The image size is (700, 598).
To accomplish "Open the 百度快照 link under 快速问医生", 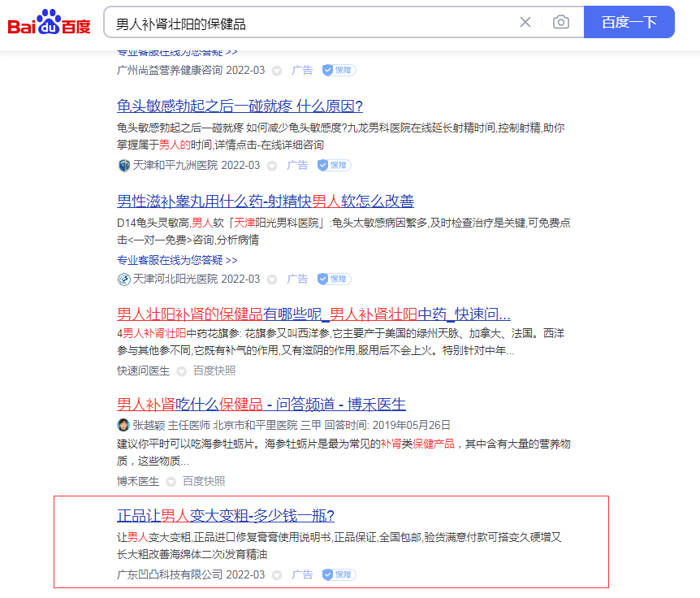I will pos(214,370).
